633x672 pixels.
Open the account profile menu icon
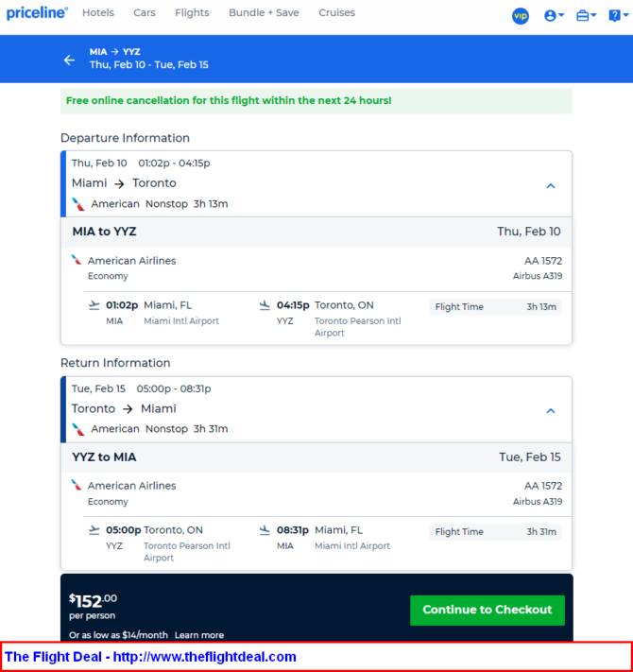(x=555, y=16)
